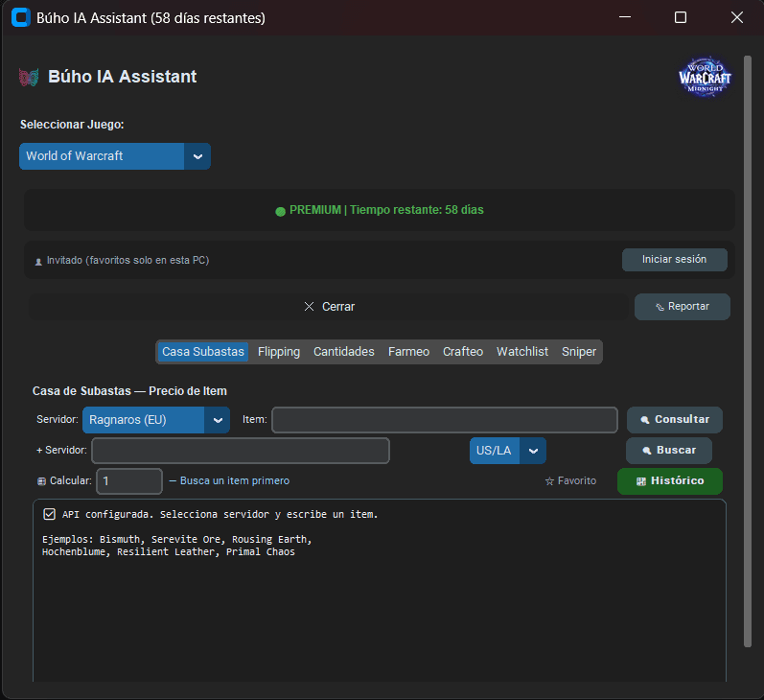The height and width of the screenshot is (700, 764).
Task: Click the Búho owl logo icon
Action: point(29,77)
